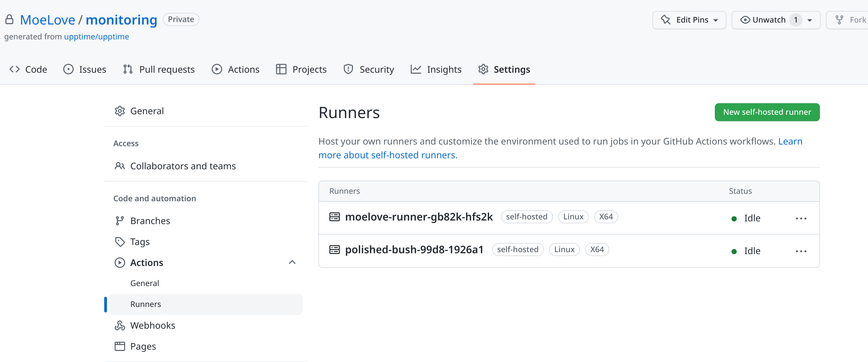Screen dimensions: 868x362
Task: Click X64 label on polished-bush row
Action: 597,249
